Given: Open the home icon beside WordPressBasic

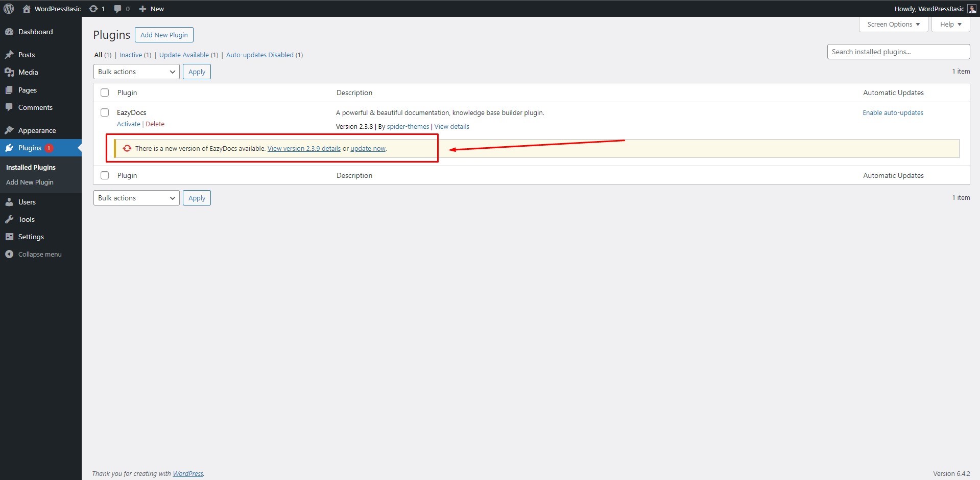Looking at the screenshot, I should tap(27, 9).
